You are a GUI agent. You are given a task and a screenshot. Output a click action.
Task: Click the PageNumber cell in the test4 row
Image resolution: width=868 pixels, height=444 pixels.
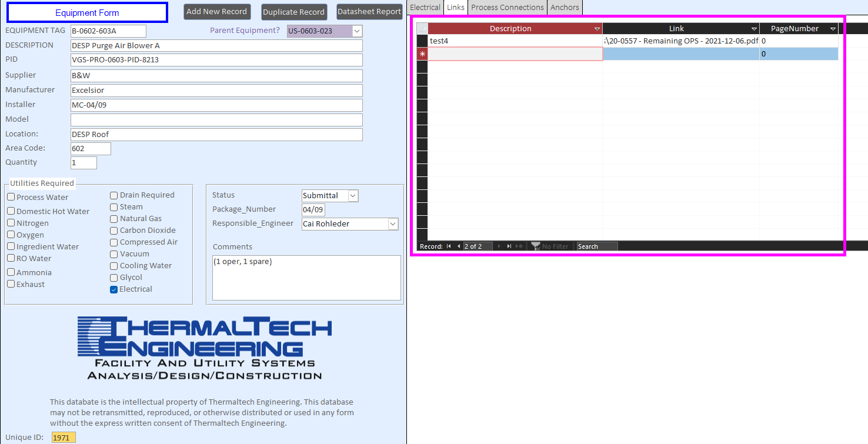click(799, 41)
